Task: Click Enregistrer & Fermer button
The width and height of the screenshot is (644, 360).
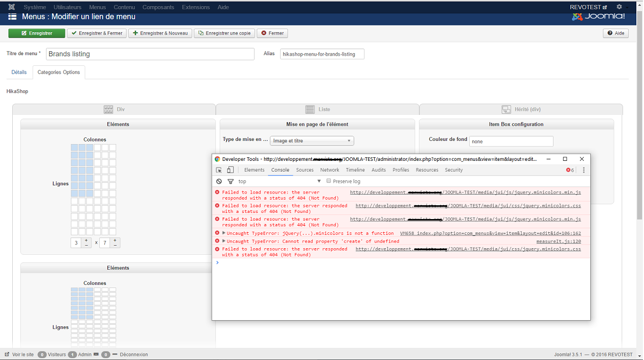Action: point(97,33)
